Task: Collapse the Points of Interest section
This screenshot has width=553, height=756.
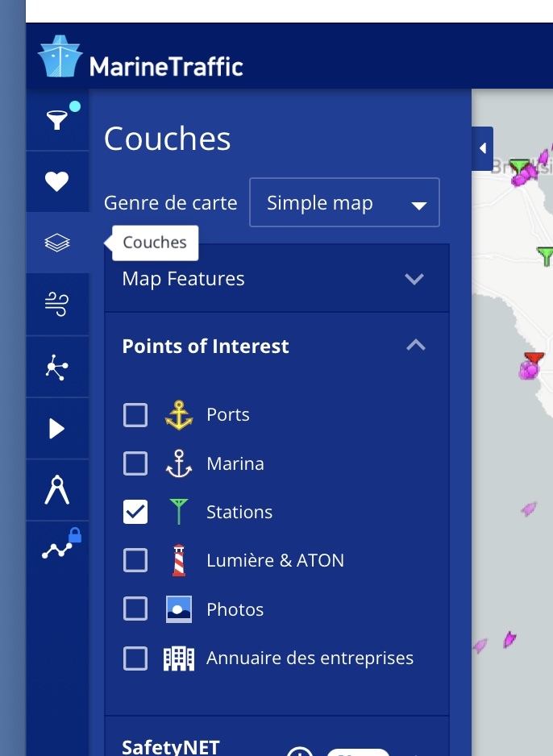Action: click(276, 347)
